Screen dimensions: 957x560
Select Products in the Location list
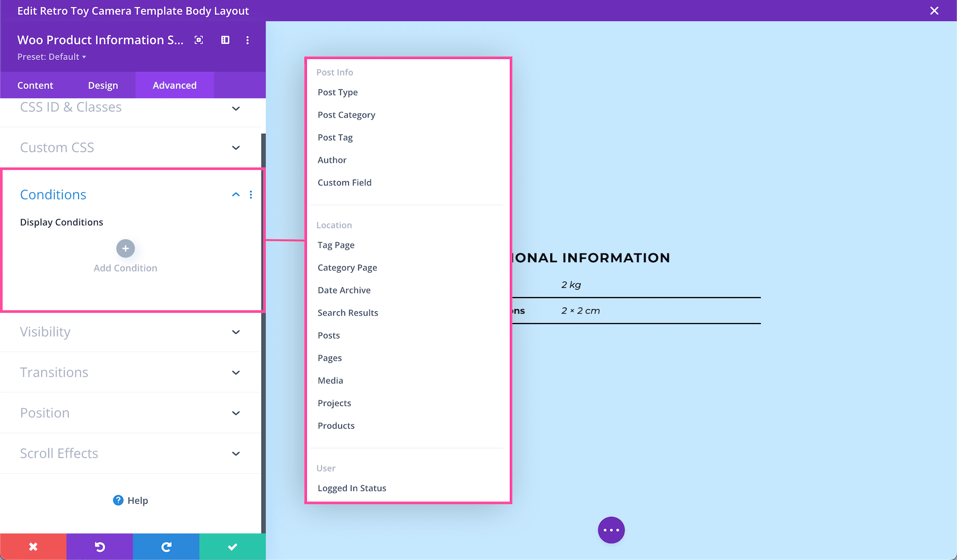pos(336,425)
